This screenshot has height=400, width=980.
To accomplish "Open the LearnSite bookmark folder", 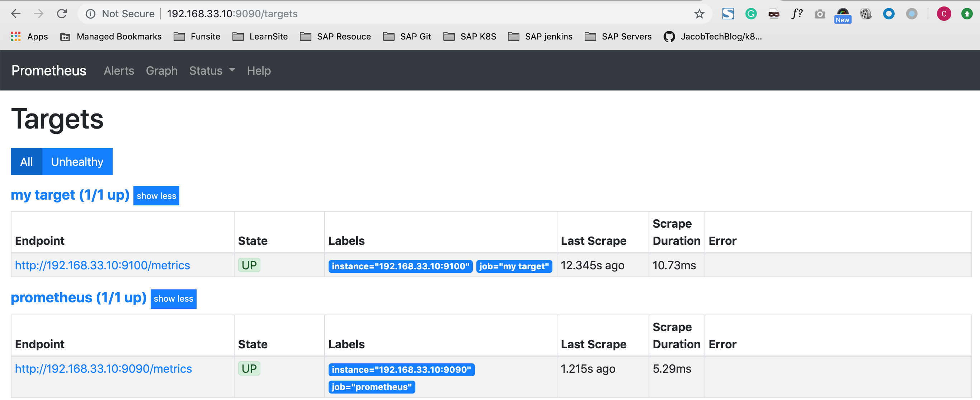I will (x=260, y=37).
